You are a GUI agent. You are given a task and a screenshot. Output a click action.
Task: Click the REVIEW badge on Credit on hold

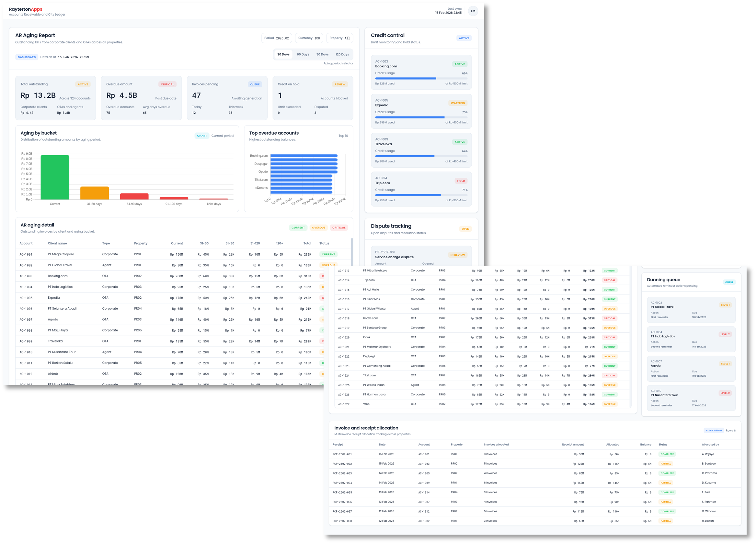coord(340,84)
